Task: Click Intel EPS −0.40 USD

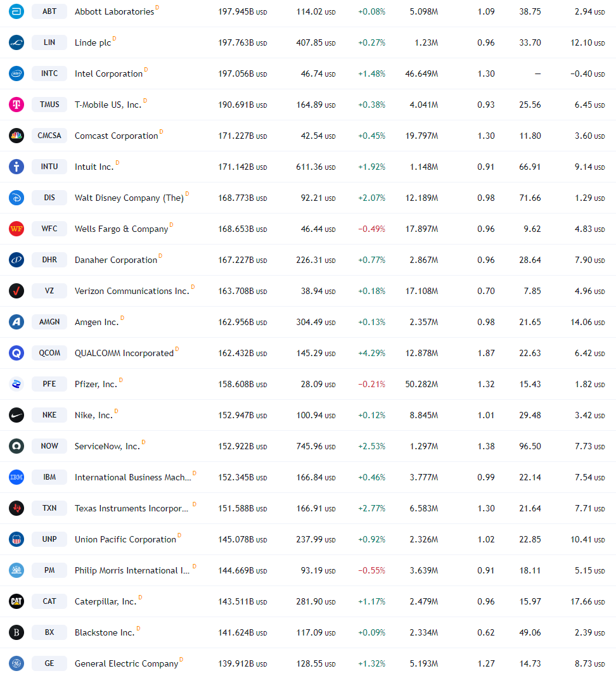Action: click(x=588, y=74)
